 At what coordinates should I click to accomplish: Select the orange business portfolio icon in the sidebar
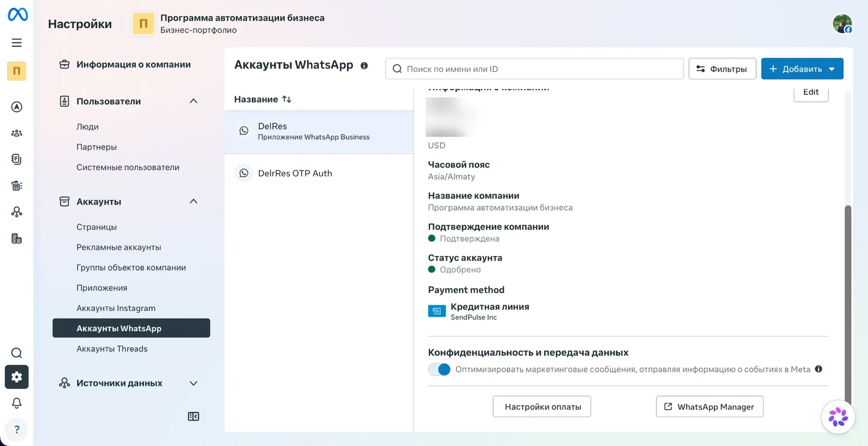[17, 71]
